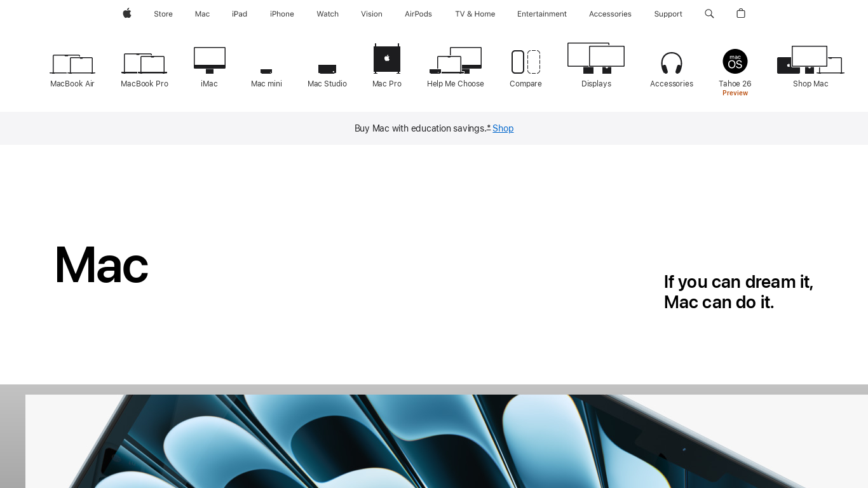This screenshot has height=488, width=868.
Task: Open the search magnifier icon
Action: pyautogui.click(x=709, y=13)
